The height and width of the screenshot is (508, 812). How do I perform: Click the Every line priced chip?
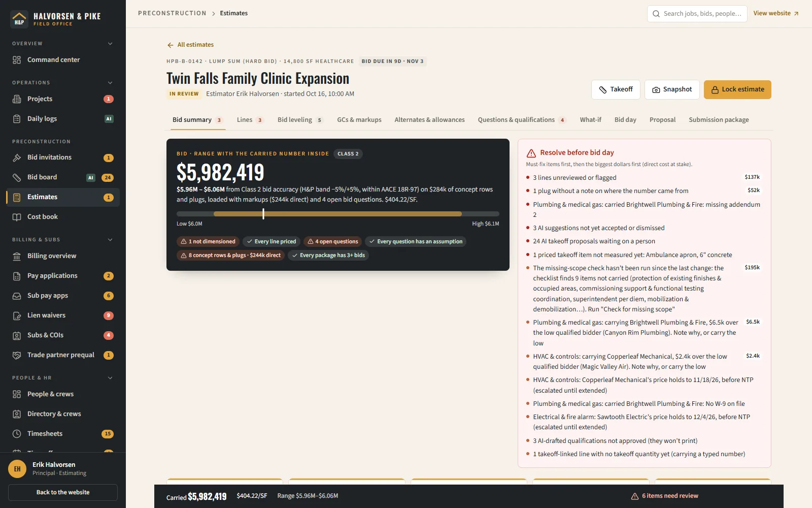click(x=272, y=242)
